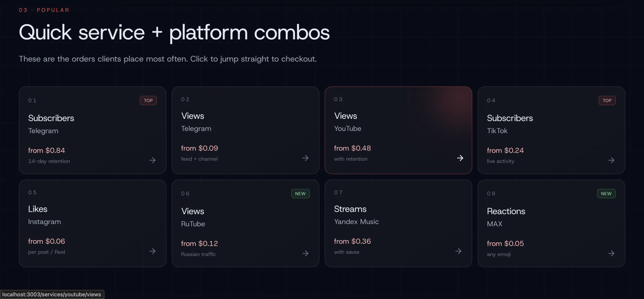Click arrow icon on MAX Reactions card
Image resolution: width=644 pixels, height=299 pixels.
[x=611, y=253]
